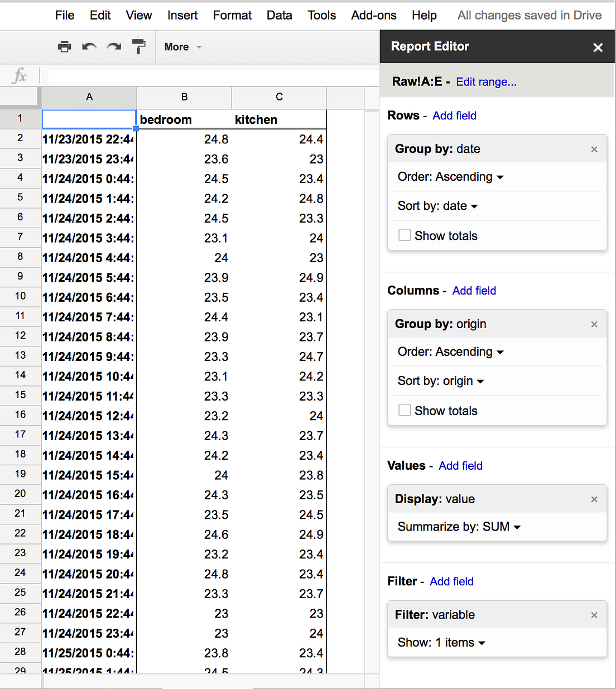
Task: Select column C header
Action: point(279,97)
